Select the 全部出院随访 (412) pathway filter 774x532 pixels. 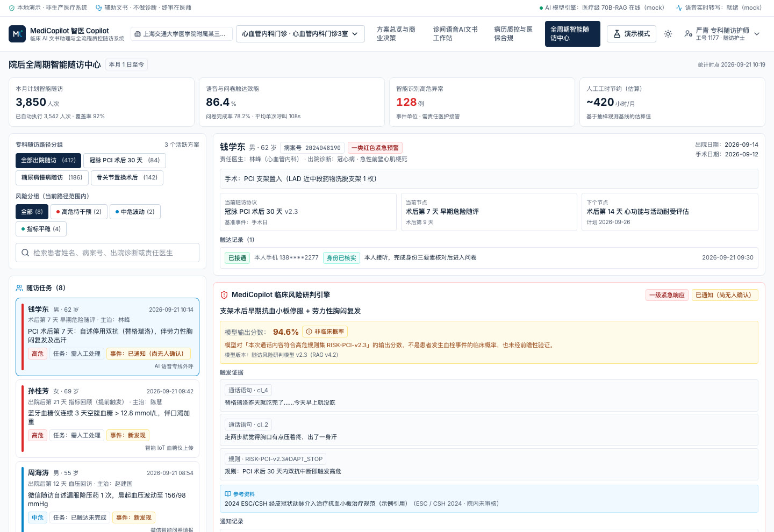click(x=48, y=161)
